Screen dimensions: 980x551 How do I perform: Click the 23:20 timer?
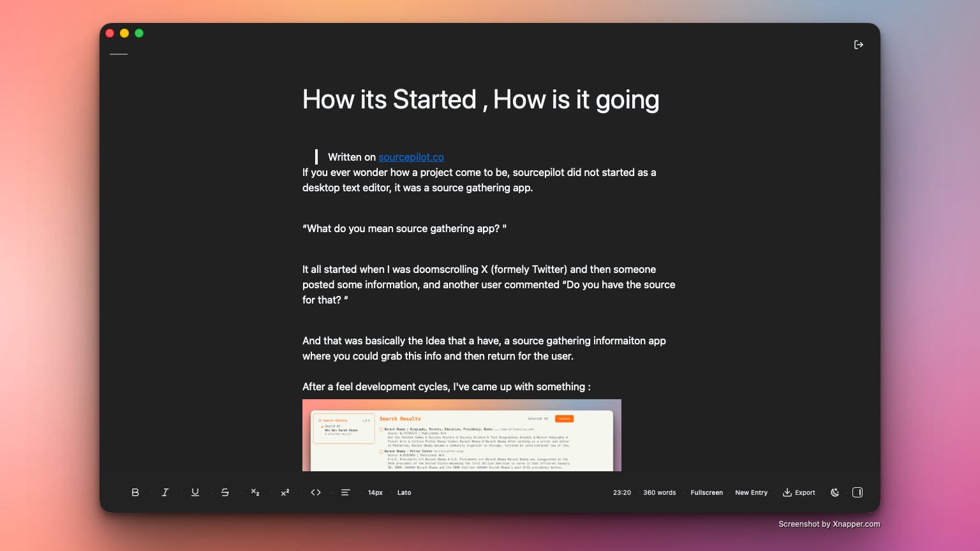622,492
